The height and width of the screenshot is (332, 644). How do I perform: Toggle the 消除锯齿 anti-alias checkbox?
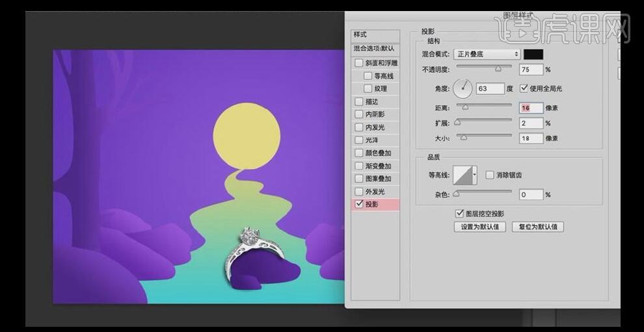[x=490, y=175]
